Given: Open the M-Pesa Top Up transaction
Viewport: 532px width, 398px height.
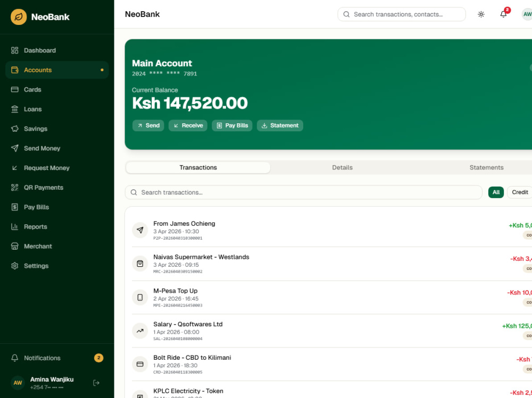Looking at the screenshot, I should (x=332, y=298).
